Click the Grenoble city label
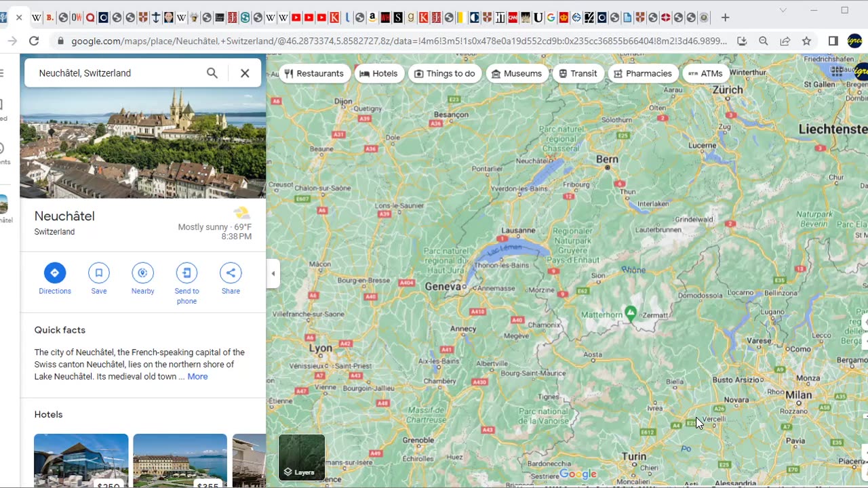This screenshot has height=488, width=868. coord(418,440)
